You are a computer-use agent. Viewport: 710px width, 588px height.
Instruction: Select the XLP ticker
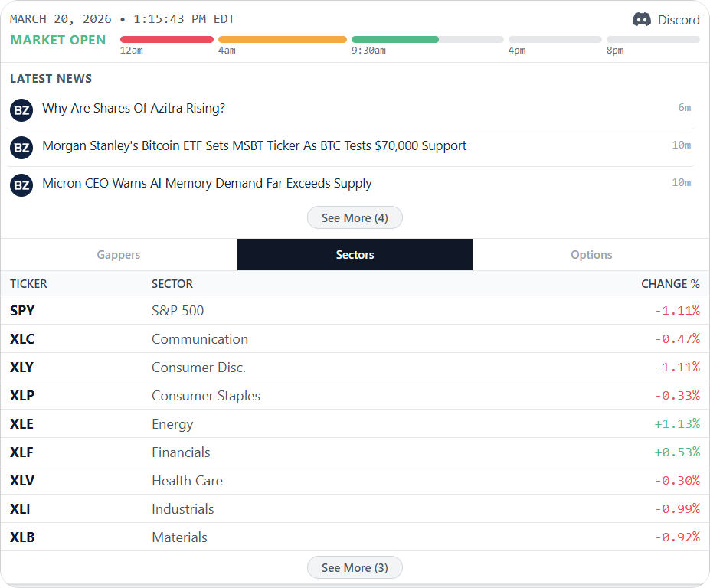pyautogui.click(x=22, y=396)
